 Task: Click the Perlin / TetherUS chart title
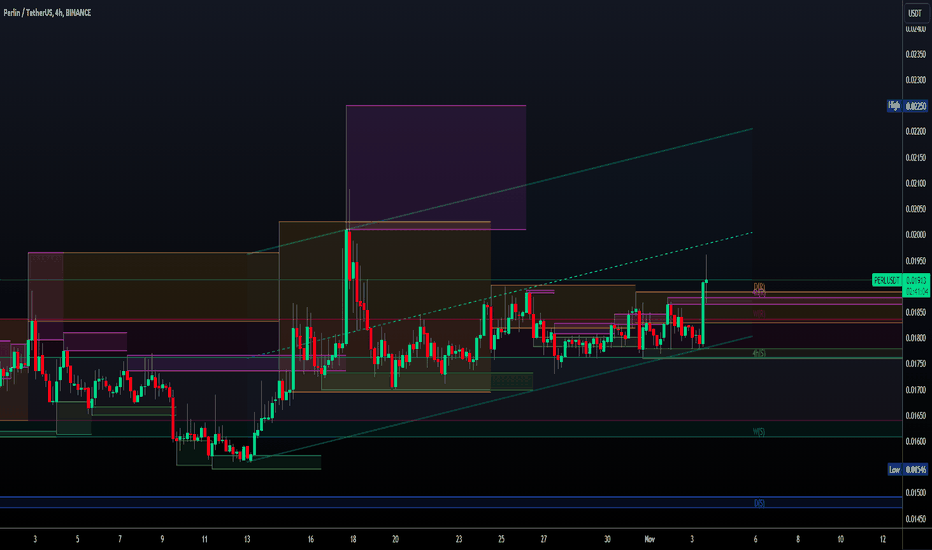pos(47,12)
